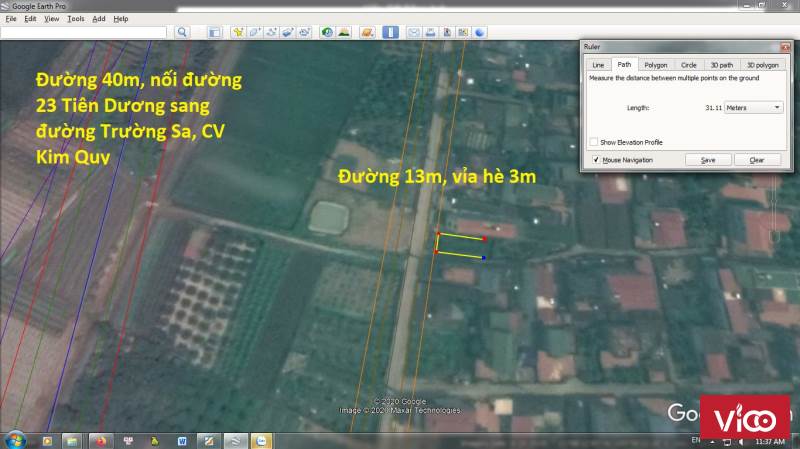The height and width of the screenshot is (449, 800).
Task: Toggle the Ruler tool icon
Action: (390, 32)
